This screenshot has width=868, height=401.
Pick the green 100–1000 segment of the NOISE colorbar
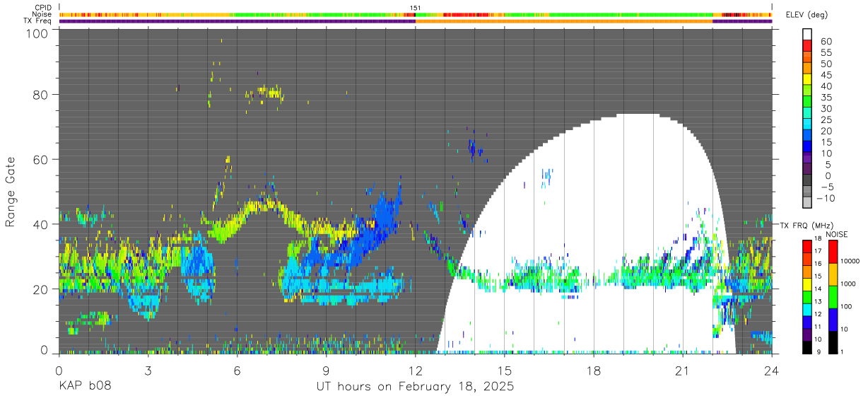click(833, 296)
